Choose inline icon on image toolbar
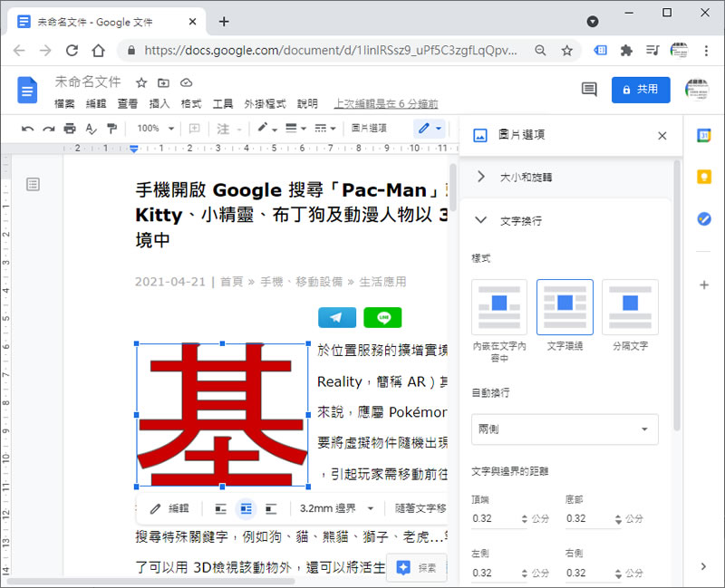Screen dimensions: 725x588 point(220,509)
